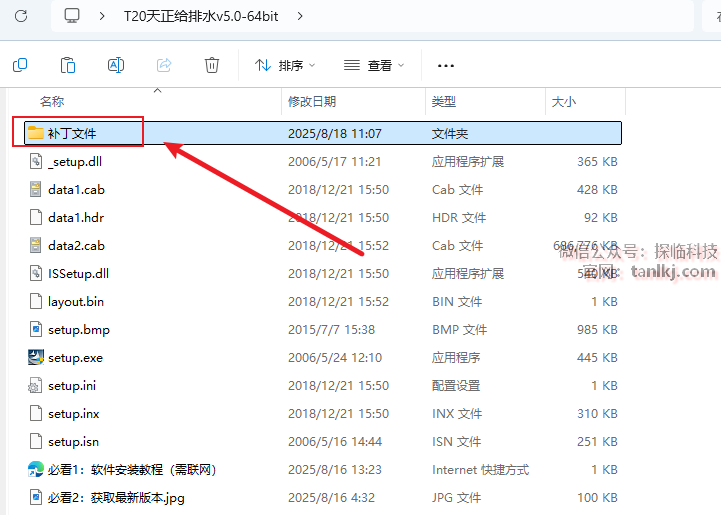Click the Refresh icon in address bar

(x=22, y=16)
